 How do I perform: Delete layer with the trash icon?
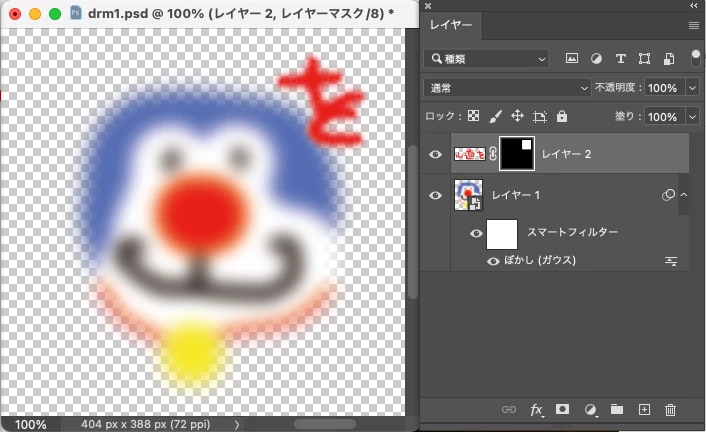point(670,409)
